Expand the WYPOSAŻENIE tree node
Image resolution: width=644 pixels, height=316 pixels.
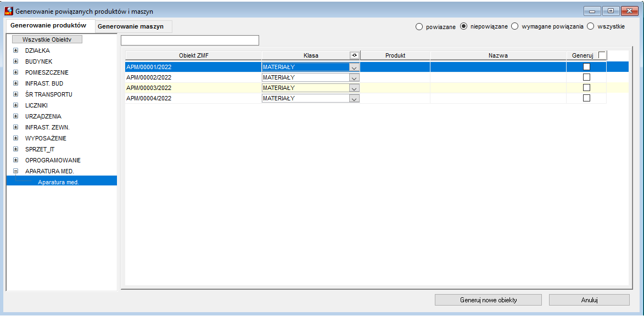pyautogui.click(x=15, y=138)
